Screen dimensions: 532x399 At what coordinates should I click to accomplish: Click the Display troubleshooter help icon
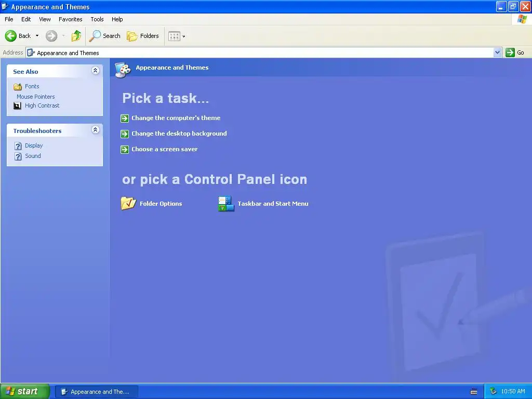pyautogui.click(x=18, y=146)
